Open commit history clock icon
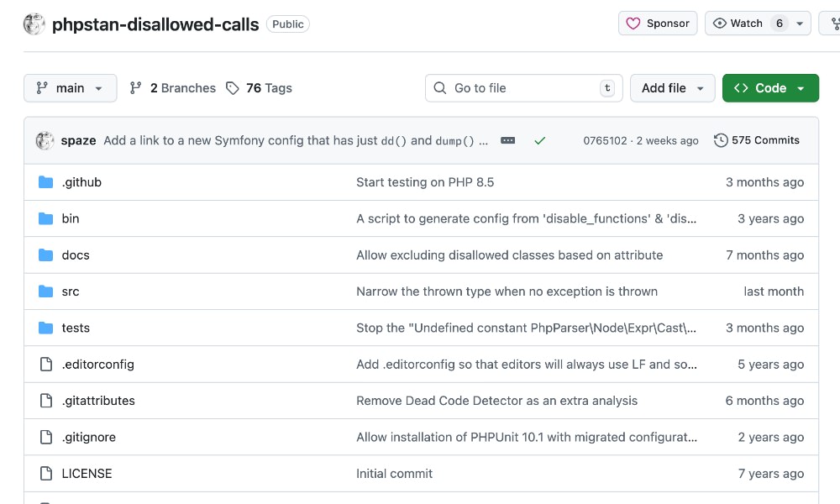The width and height of the screenshot is (840, 504). [721, 140]
